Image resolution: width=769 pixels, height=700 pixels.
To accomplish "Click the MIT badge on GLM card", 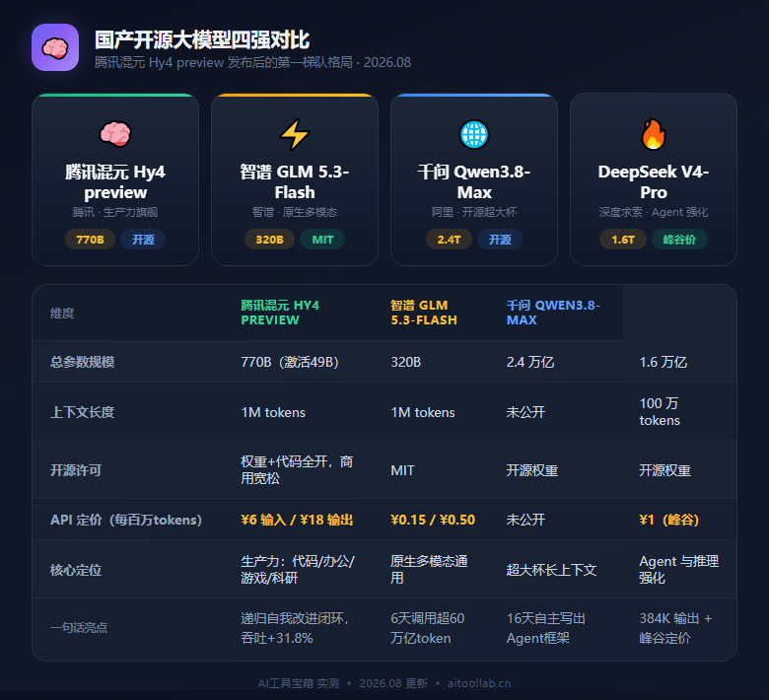I will click(x=322, y=240).
